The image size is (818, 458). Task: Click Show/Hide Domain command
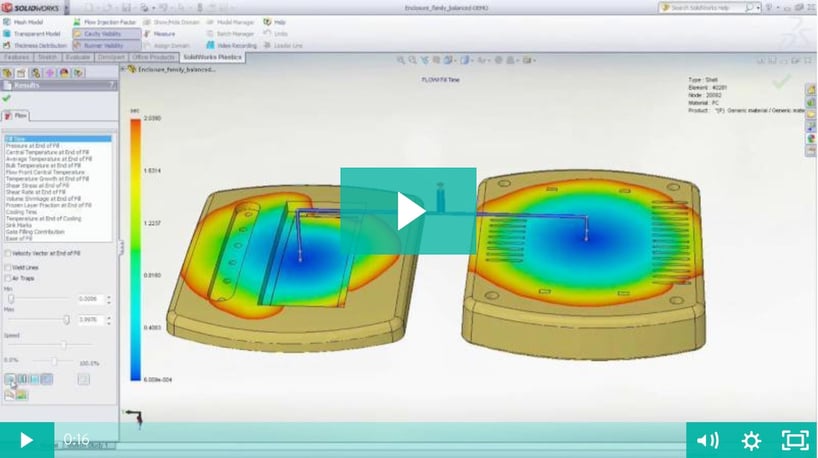point(171,22)
